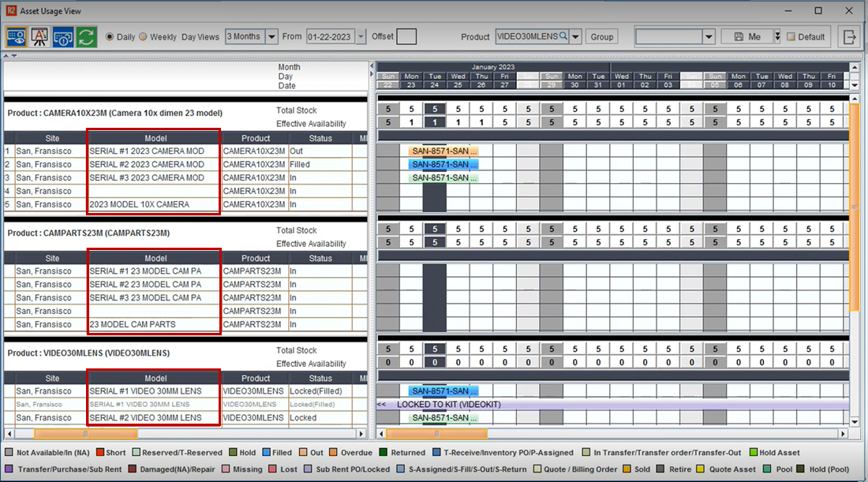Click the Me save button
The height and width of the screenshot is (482, 868).
(746, 36)
